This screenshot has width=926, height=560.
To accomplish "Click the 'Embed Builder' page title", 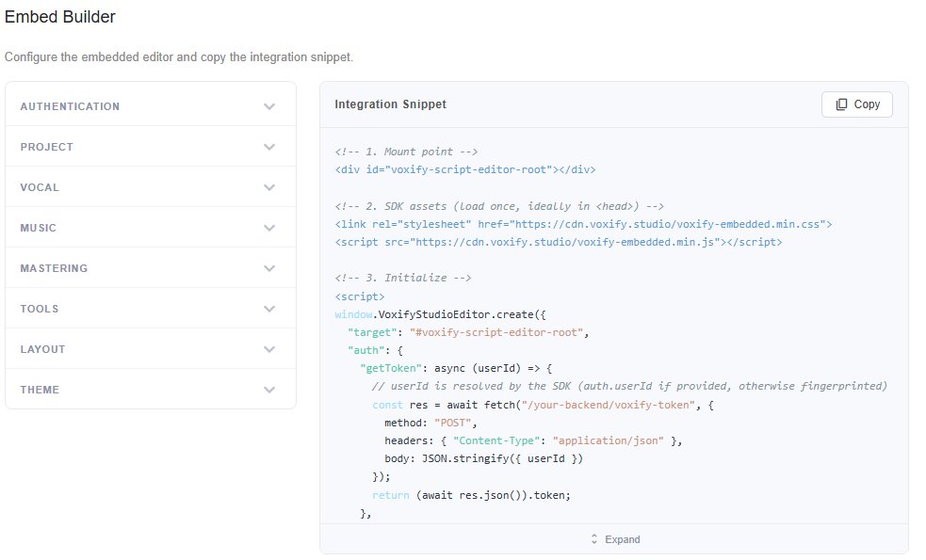I will click(60, 17).
